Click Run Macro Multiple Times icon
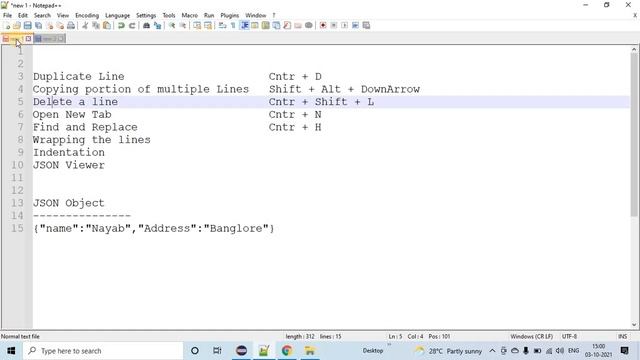Viewport: 640px width, 360px height. point(355,25)
